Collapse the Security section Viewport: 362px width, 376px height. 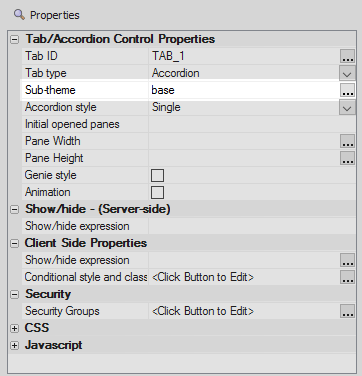click(14, 294)
